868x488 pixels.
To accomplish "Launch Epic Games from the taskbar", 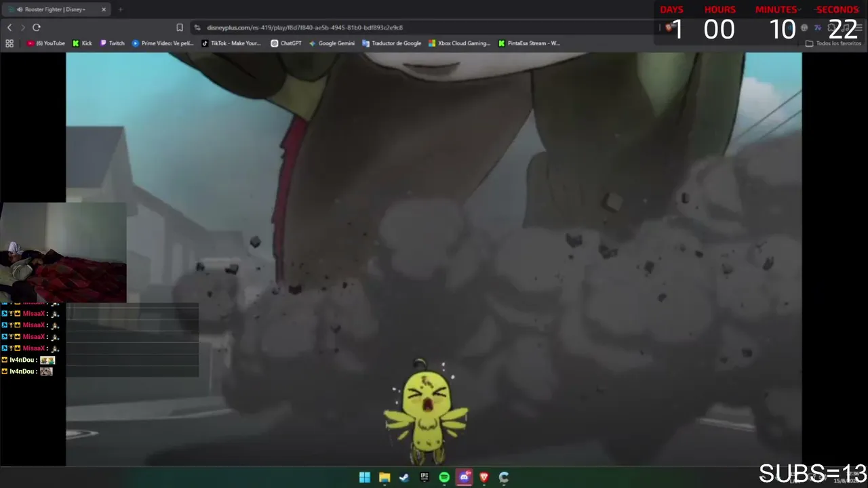I will [x=425, y=477].
